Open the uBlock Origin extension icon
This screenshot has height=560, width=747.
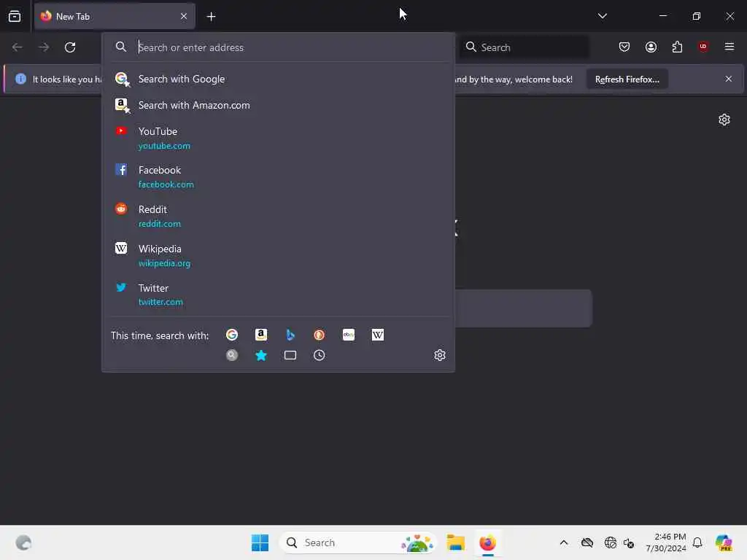point(703,47)
